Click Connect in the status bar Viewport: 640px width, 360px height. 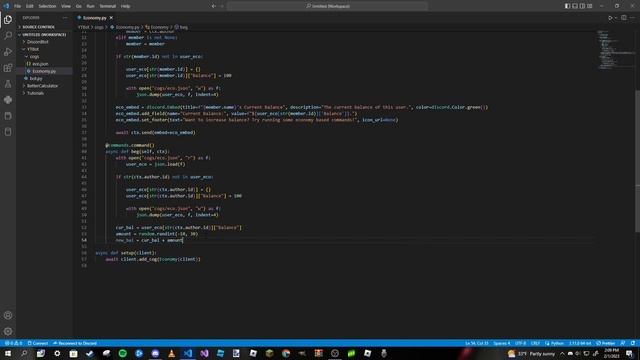38,343
